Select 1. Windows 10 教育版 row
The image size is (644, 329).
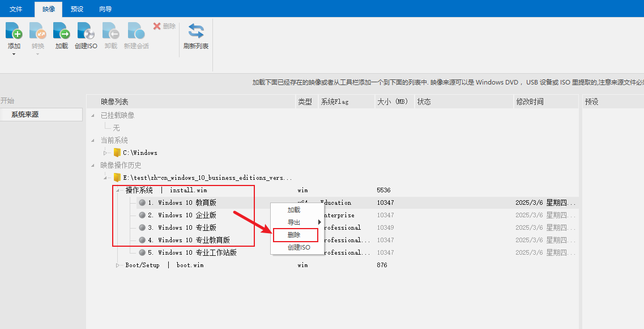[357, 203]
